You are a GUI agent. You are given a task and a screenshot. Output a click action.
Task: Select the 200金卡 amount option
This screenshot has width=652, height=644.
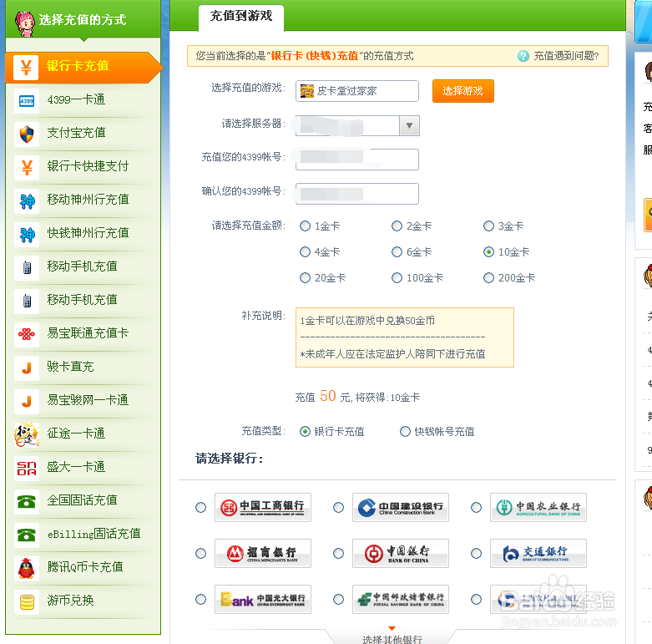click(488, 277)
